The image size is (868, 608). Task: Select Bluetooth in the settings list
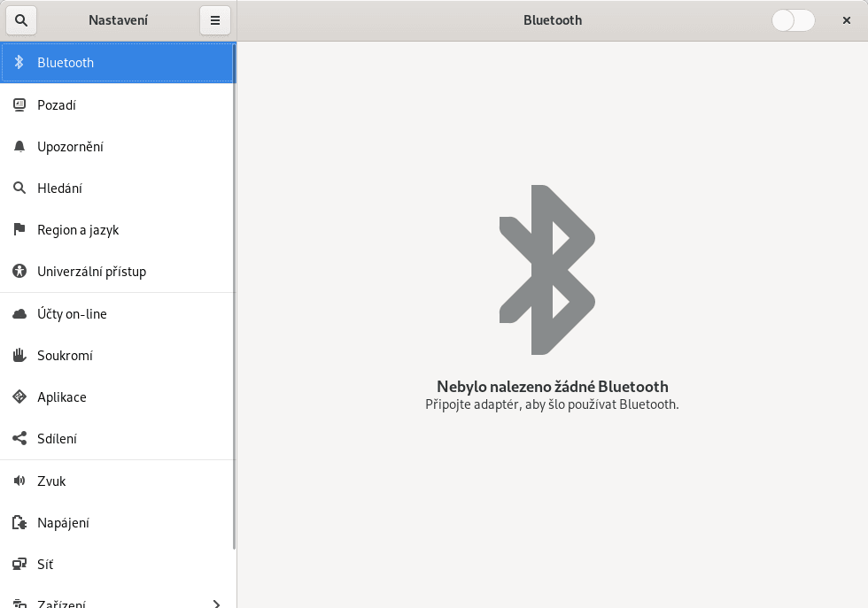(117, 63)
